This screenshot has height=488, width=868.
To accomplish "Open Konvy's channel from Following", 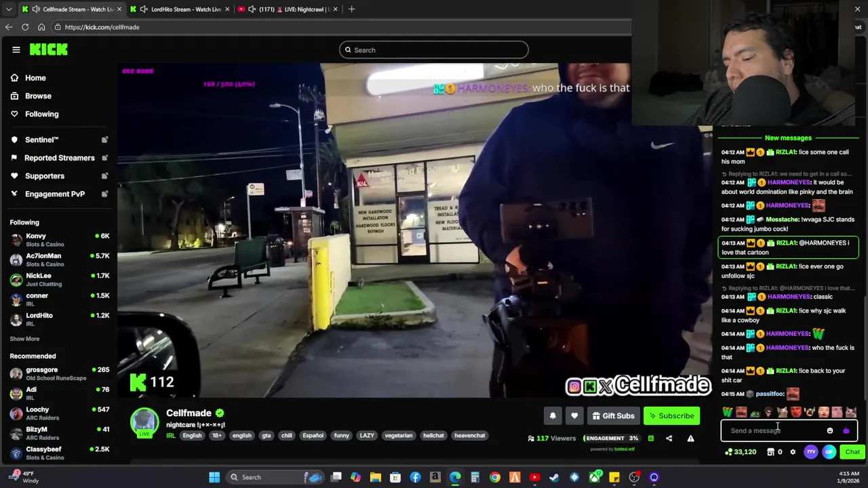I will pyautogui.click(x=60, y=240).
